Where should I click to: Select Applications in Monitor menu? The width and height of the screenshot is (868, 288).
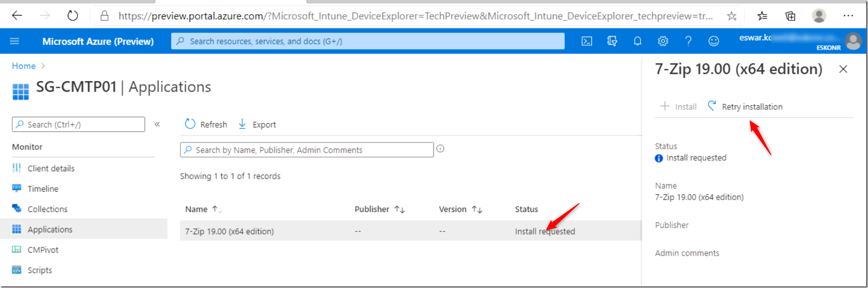tap(84, 229)
